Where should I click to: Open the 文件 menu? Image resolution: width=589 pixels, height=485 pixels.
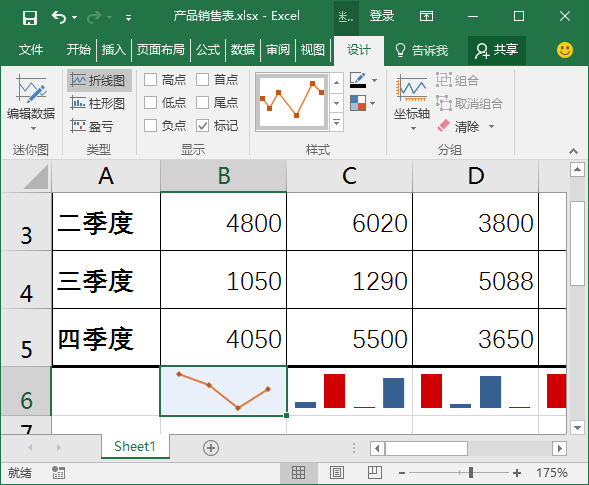[31, 50]
